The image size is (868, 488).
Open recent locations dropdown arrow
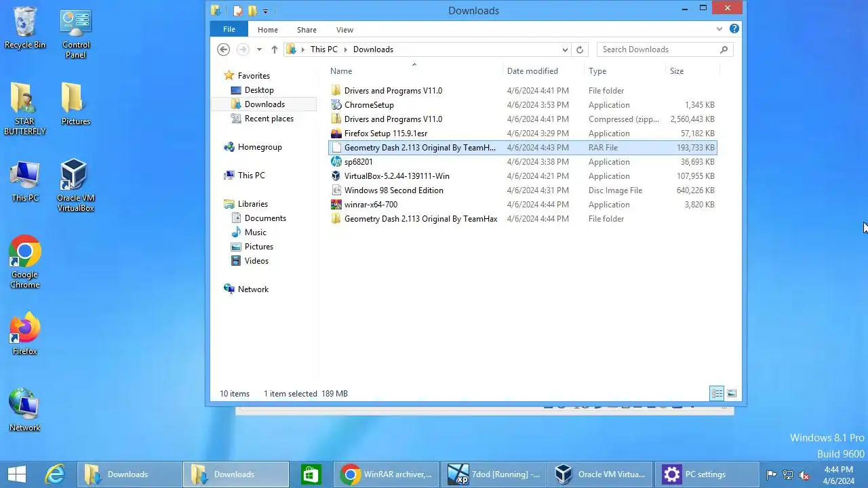[x=259, y=49]
